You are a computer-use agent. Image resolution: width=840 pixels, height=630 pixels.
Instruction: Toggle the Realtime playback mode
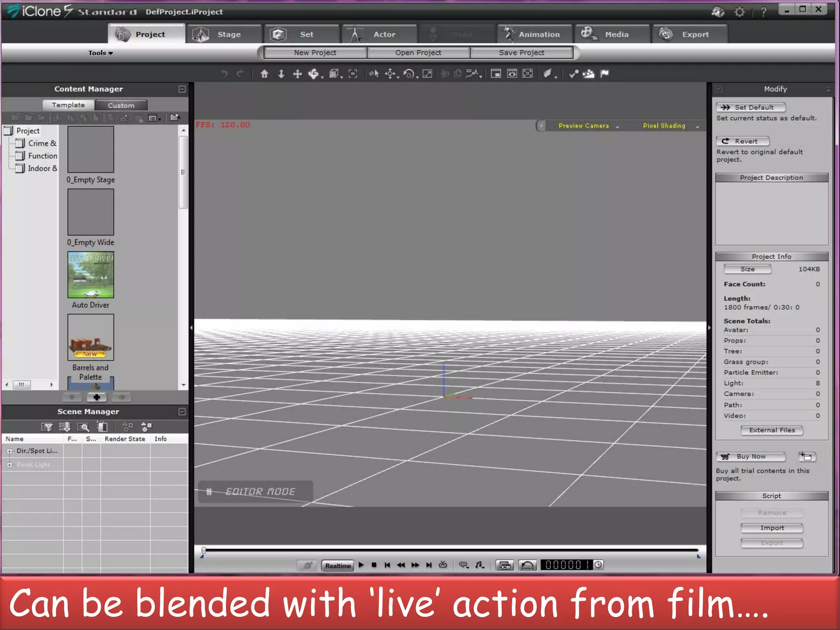(x=338, y=566)
